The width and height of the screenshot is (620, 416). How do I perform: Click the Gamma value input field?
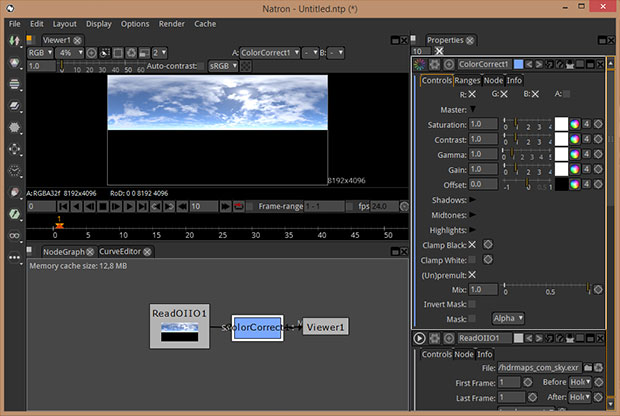click(x=483, y=154)
